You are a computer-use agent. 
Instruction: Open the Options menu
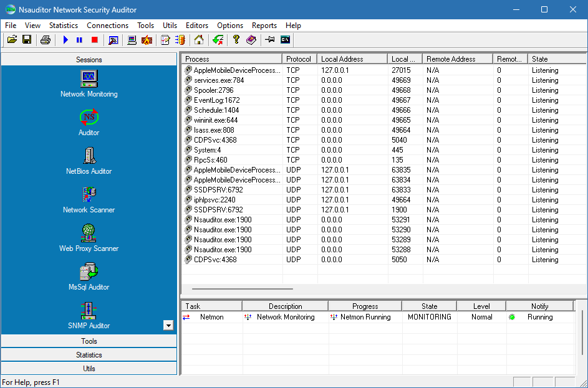(x=230, y=26)
